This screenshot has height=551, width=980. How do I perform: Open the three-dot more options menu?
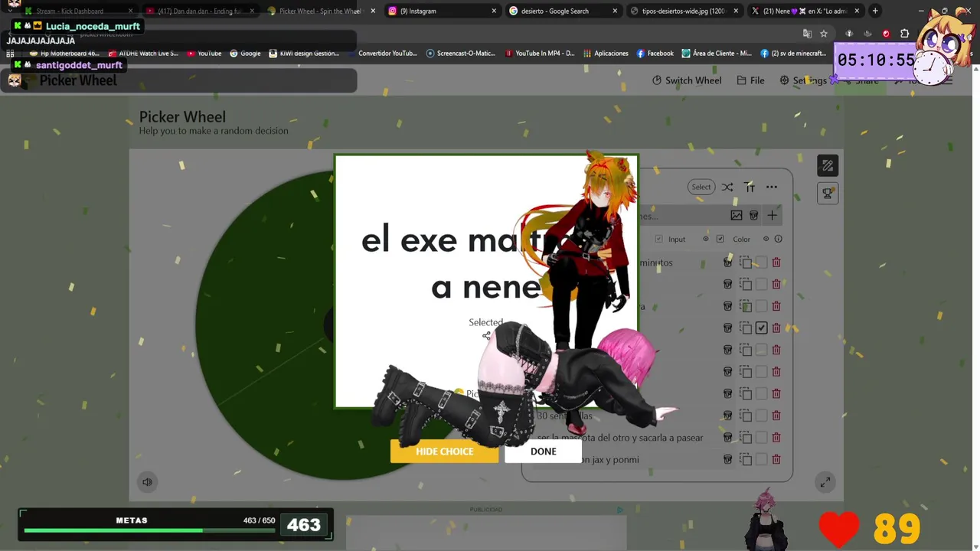[x=772, y=187]
